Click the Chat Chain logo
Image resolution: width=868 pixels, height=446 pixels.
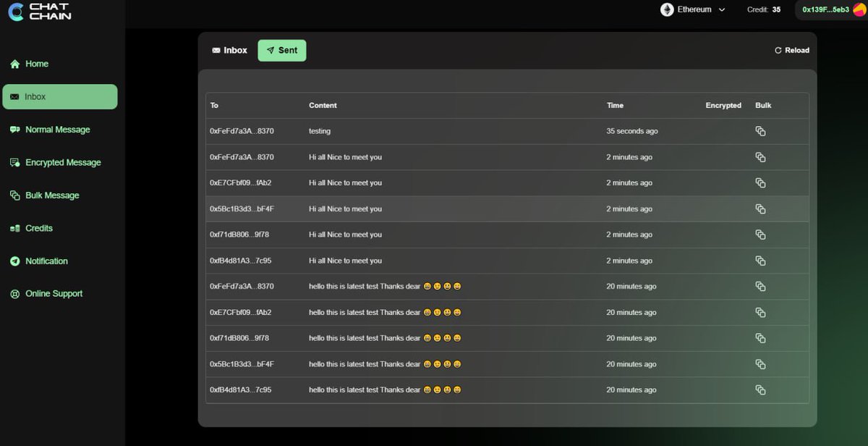pyautogui.click(x=40, y=11)
